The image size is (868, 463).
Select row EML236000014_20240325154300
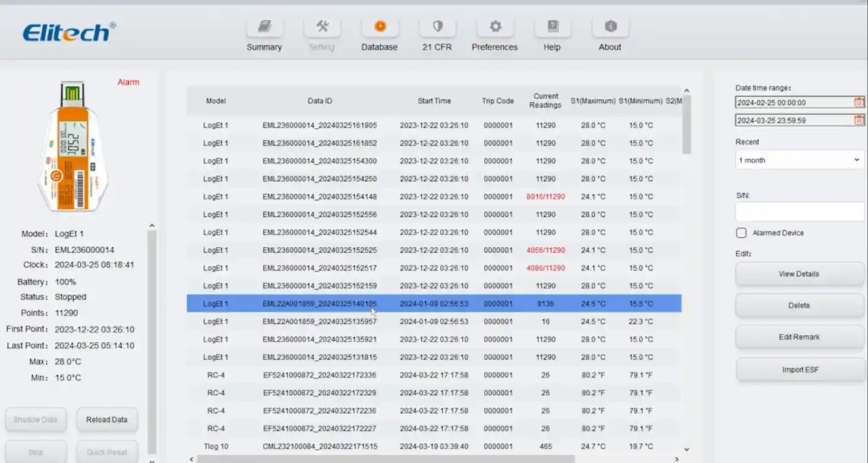pos(434,161)
